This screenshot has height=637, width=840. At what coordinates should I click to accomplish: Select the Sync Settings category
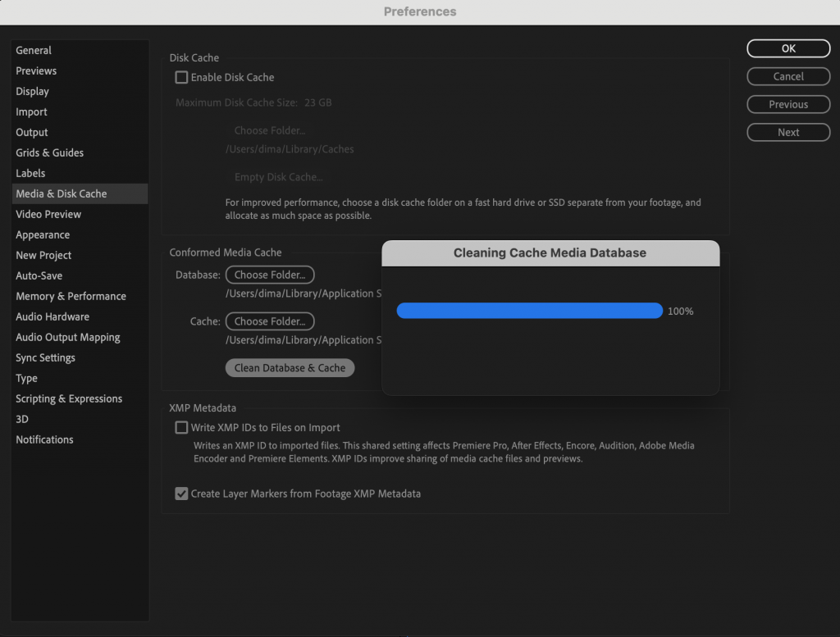pyautogui.click(x=45, y=357)
